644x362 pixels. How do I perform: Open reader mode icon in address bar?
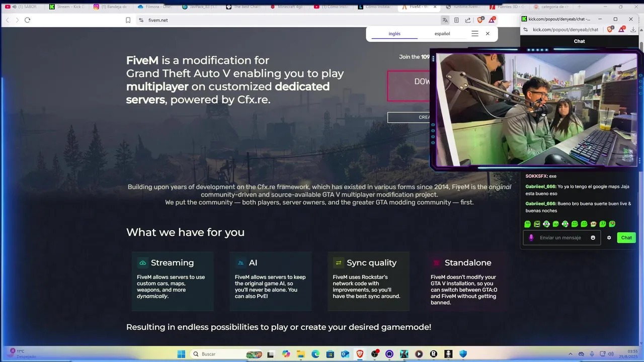(456, 20)
